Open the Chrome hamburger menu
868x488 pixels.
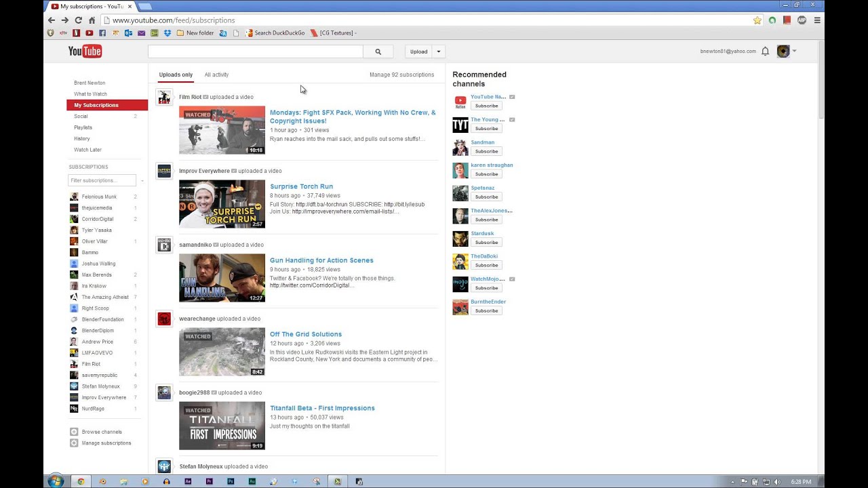(x=817, y=20)
